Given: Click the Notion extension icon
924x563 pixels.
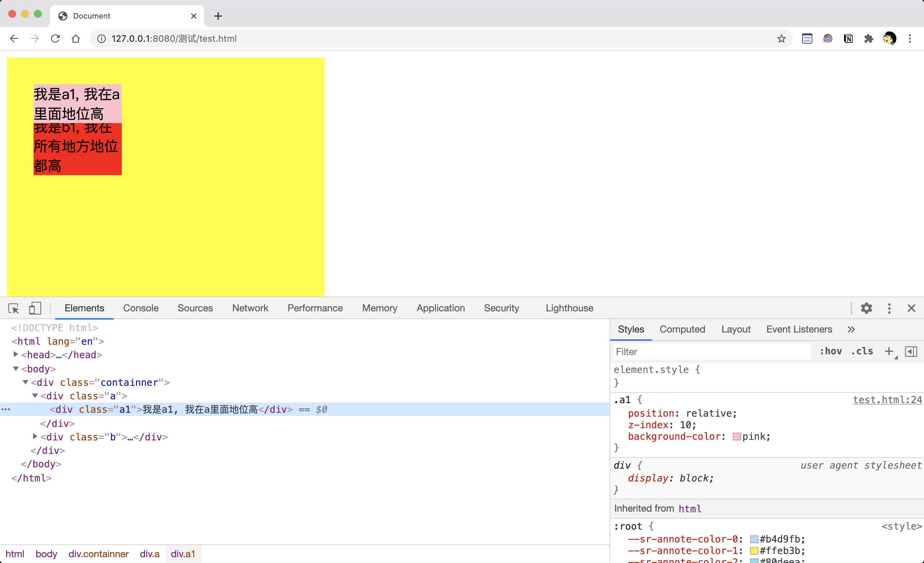Looking at the screenshot, I should tap(848, 39).
